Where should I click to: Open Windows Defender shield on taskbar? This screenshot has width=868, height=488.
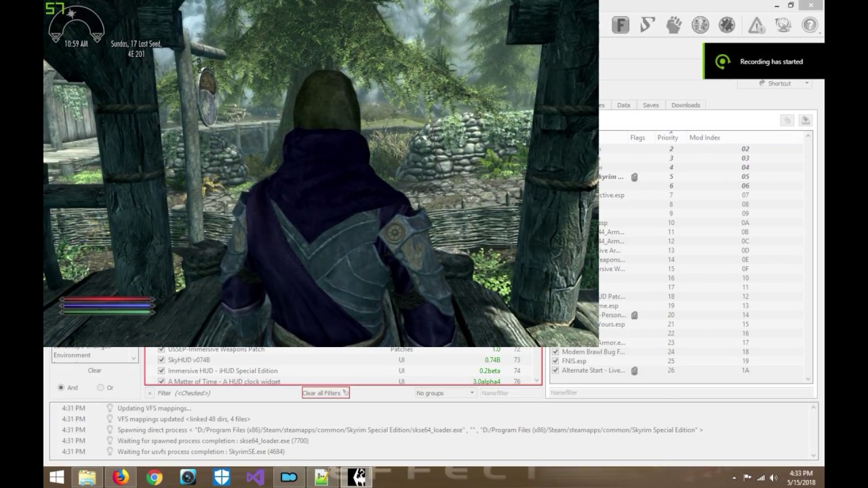(221, 477)
